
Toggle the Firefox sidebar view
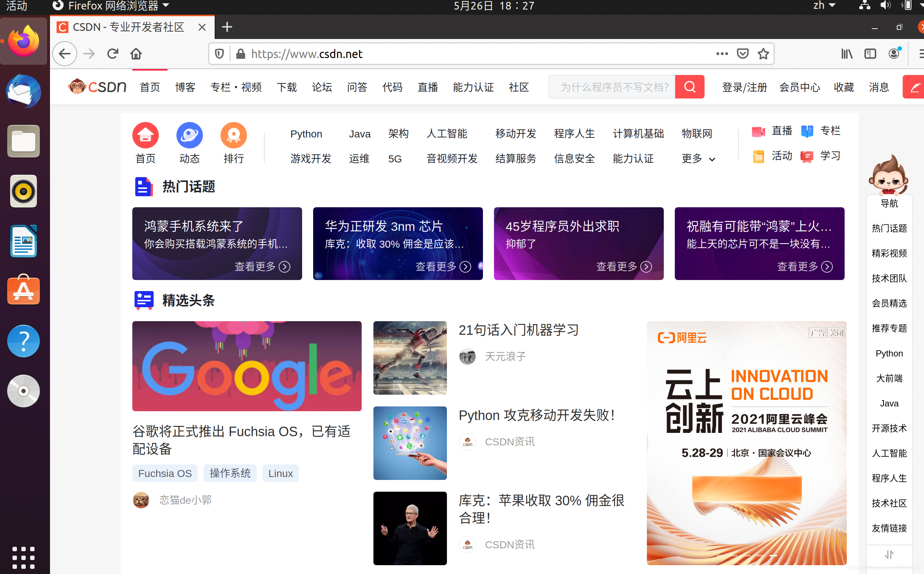coord(870,54)
